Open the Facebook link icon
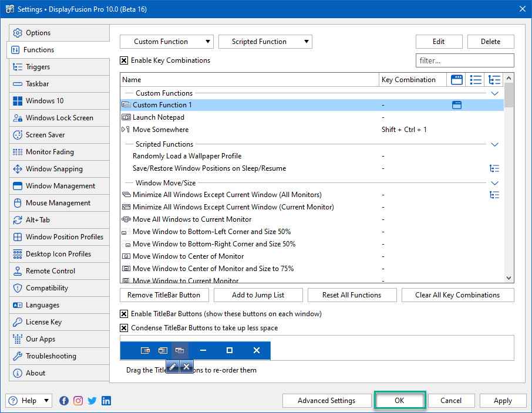This screenshot has width=532, height=413. coord(64,401)
